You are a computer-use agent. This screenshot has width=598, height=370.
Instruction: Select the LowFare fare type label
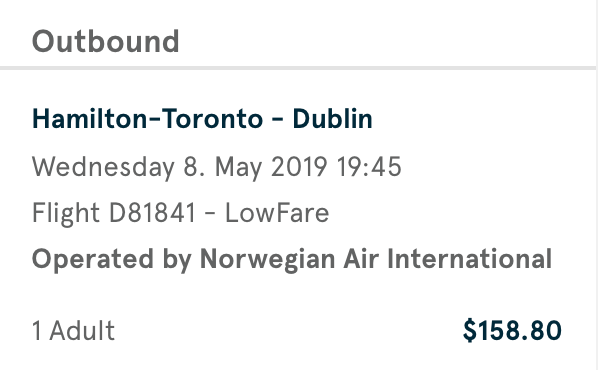pos(277,212)
